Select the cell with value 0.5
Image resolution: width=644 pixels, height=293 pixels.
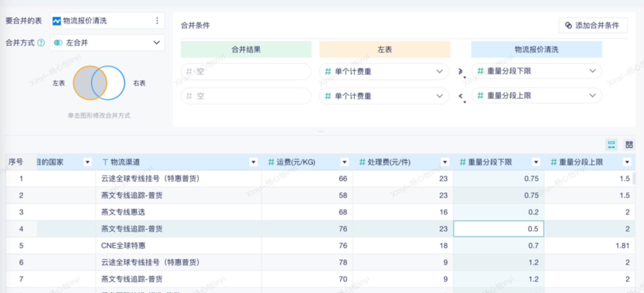point(499,229)
